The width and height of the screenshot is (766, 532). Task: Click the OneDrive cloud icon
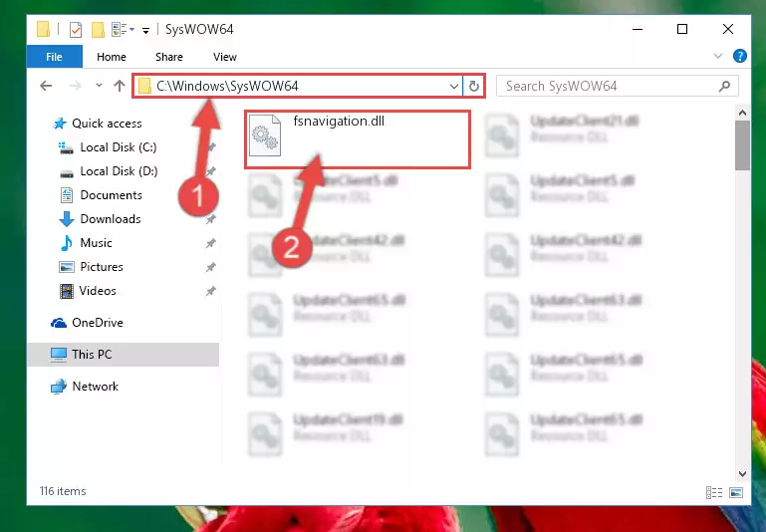pos(59,324)
